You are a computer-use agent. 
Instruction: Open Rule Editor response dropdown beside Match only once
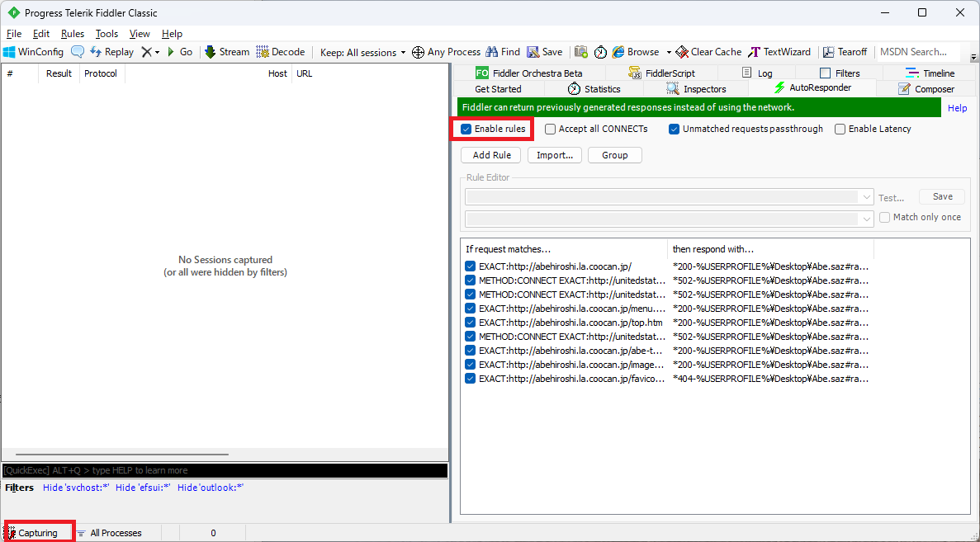(x=866, y=219)
